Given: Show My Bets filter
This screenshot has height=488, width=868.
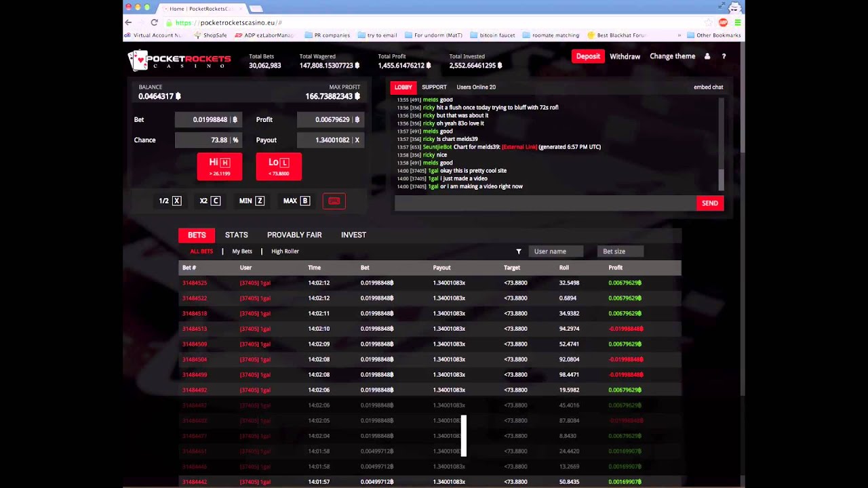Looking at the screenshot, I should pos(242,251).
